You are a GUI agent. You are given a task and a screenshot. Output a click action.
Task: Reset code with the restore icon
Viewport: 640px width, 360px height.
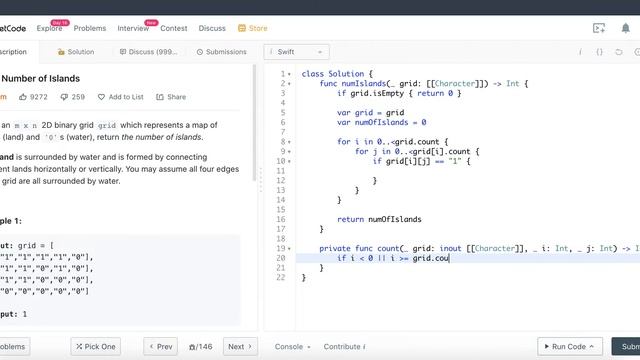(x=619, y=52)
